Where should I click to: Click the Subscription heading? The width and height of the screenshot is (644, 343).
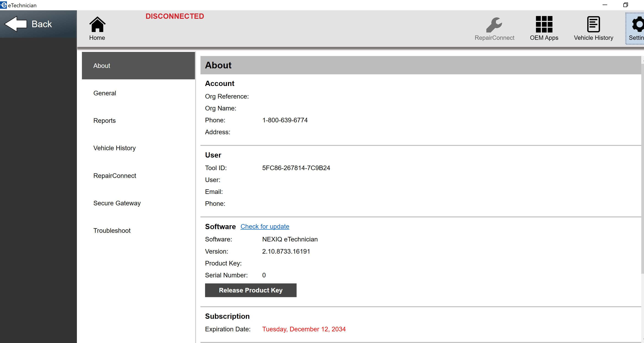pos(227,316)
